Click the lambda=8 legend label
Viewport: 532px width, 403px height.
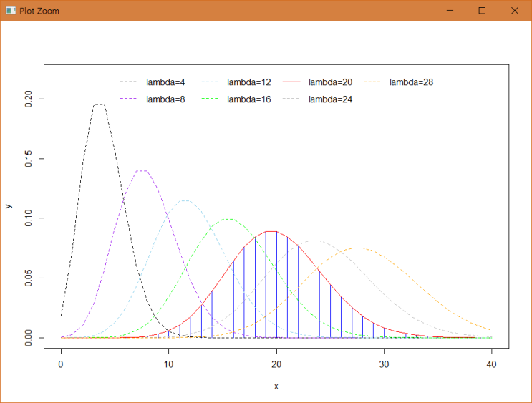point(165,99)
